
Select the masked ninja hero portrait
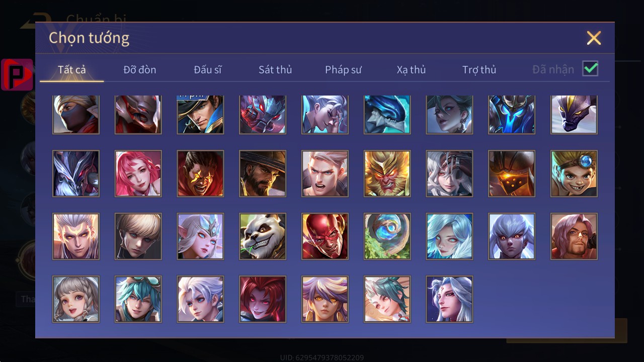coord(76,115)
